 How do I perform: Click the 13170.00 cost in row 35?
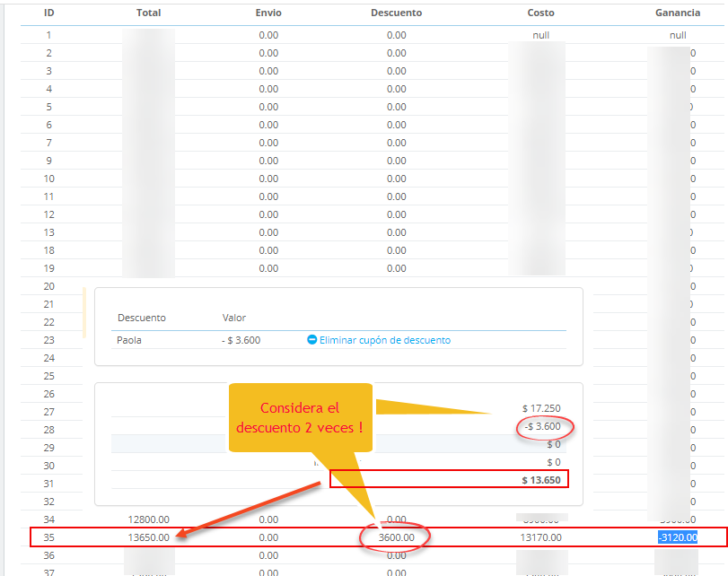tap(541, 537)
